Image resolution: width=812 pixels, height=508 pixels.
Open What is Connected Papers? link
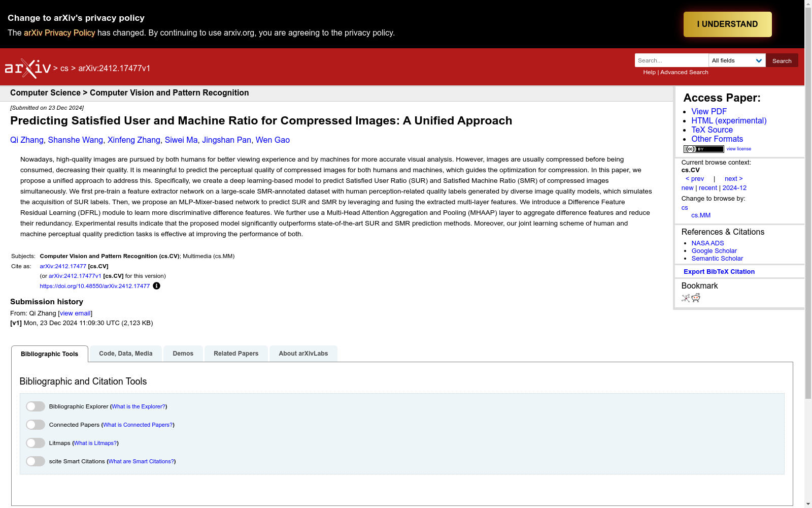coord(138,425)
